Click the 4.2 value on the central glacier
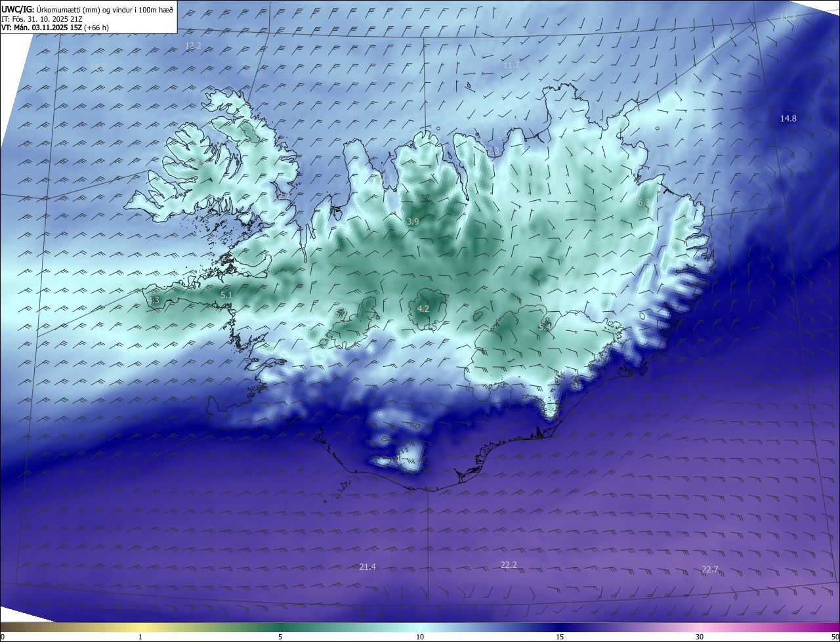Image resolution: width=840 pixels, height=642 pixels. [x=423, y=309]
